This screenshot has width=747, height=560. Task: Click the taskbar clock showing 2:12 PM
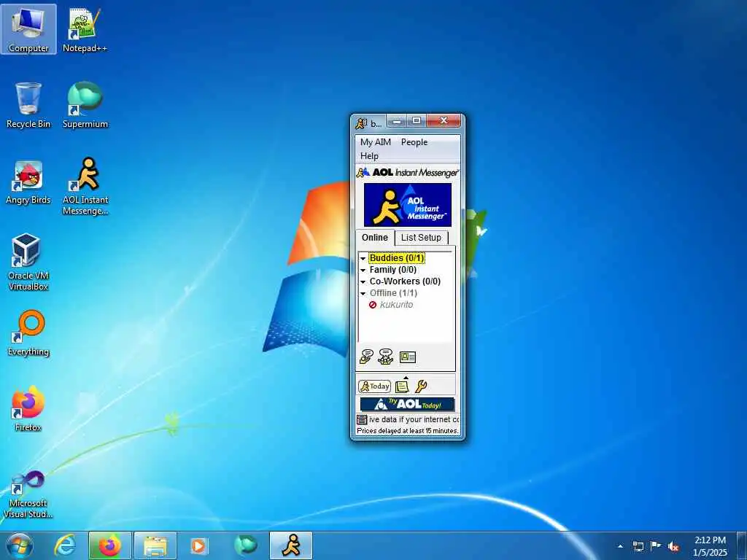pyautogui.click(x=710, y=546)
